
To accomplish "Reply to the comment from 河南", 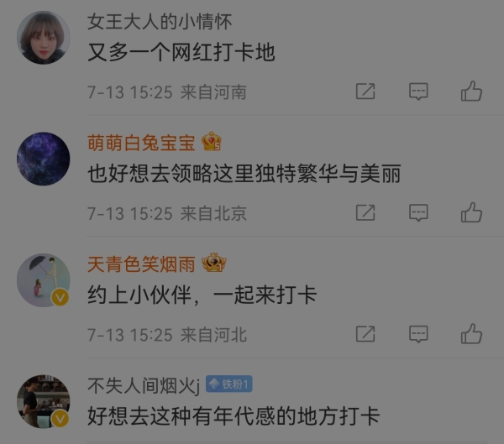I will [418, 91].
